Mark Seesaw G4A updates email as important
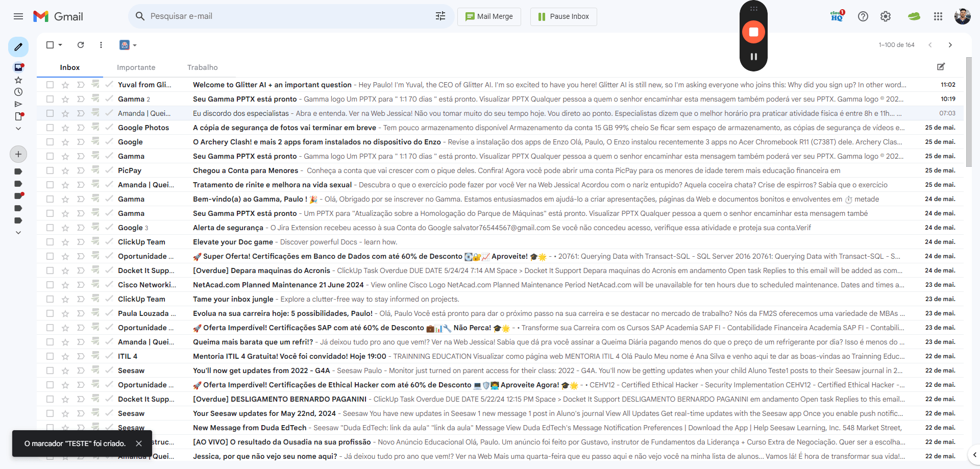 coord(81,371)
